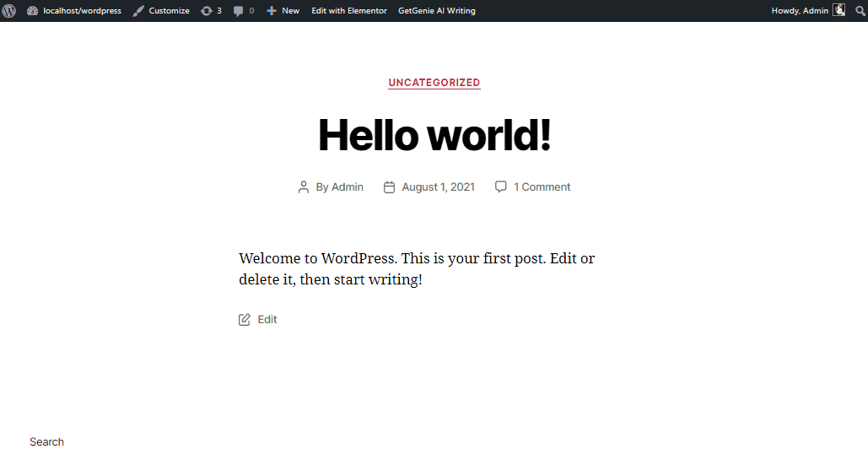
Task: Open the New content menu
Action: point(283,10)
